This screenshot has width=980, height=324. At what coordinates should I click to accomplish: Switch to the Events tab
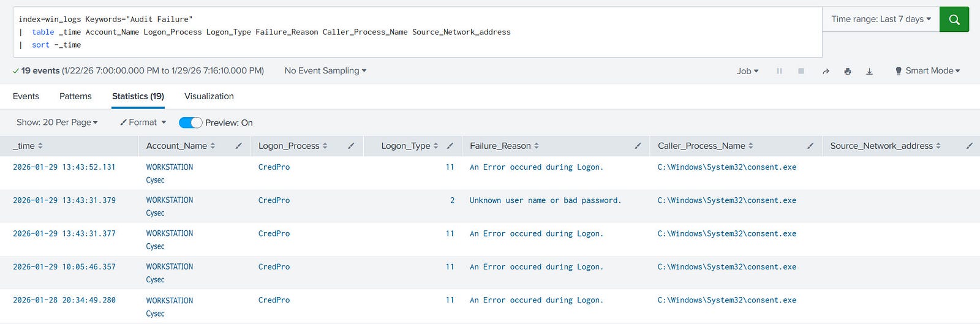(x=26, y=96)
